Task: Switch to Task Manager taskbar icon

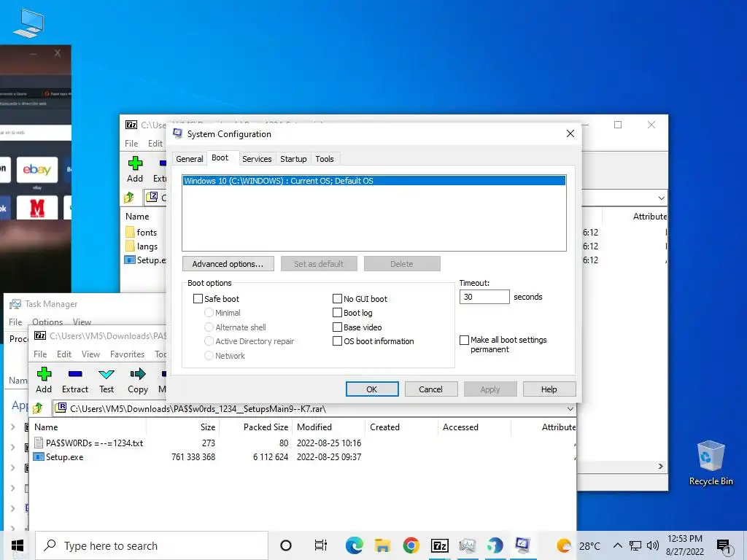Action: (468, 545)
